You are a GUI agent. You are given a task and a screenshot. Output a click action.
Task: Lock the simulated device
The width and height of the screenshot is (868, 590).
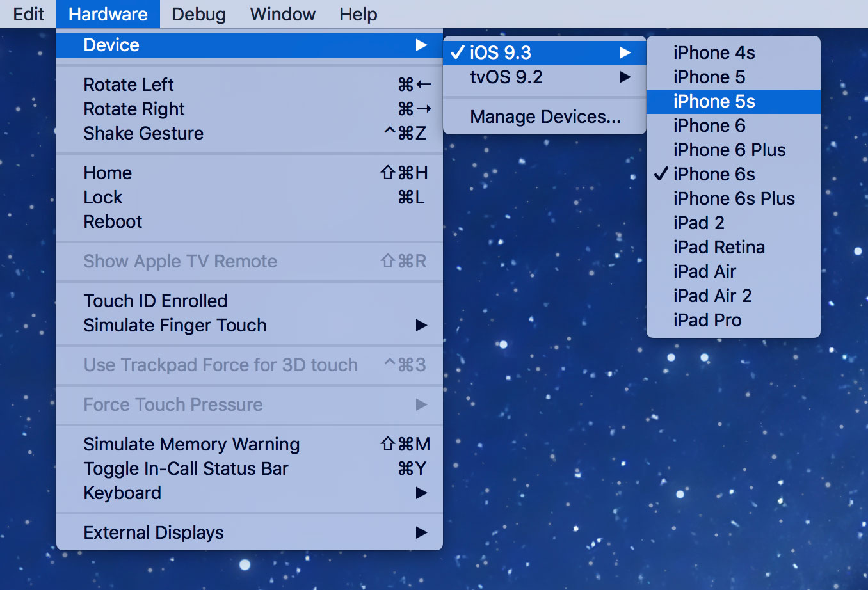[x=250, y=197]
